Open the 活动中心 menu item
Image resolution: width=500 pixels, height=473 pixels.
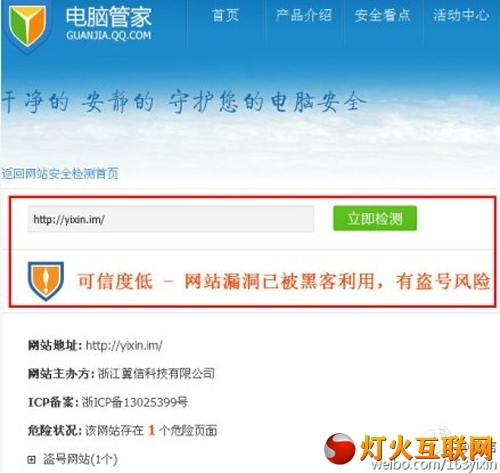(461, 15)
